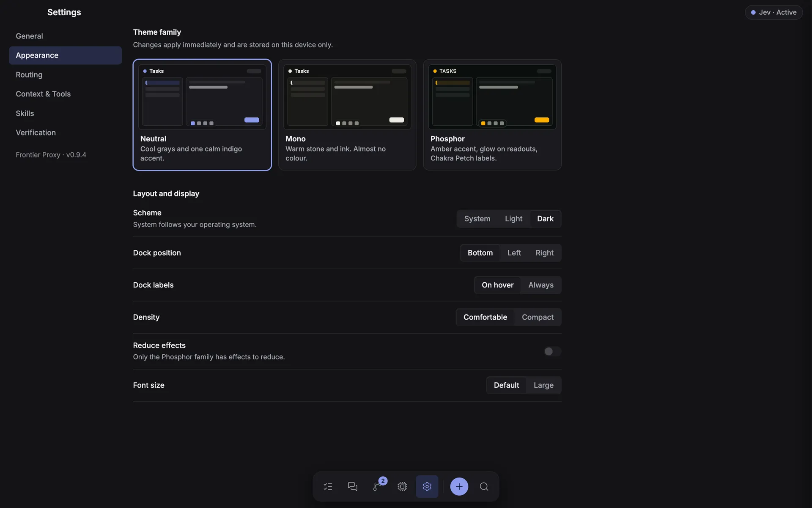This screenshot has height=508, width=812.
Task: Set scheme to Dark
Action: (x=545, y=219)
